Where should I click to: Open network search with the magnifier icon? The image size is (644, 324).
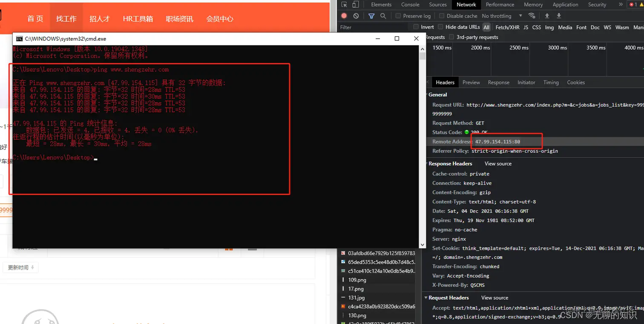tap(383, 16)
